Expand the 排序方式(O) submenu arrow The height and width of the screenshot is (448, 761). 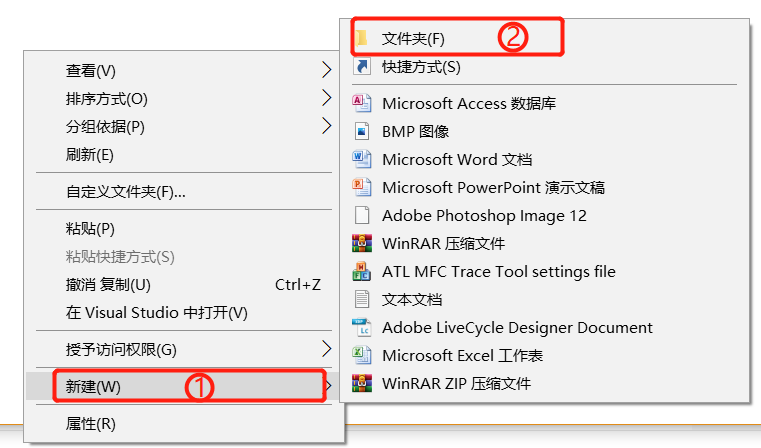pos(327,98)
